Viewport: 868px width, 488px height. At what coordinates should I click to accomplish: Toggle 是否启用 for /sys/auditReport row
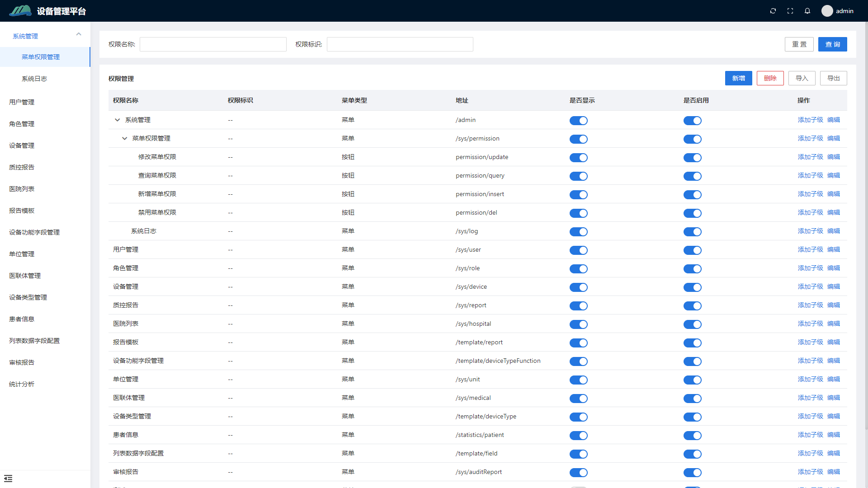click(693, 473)
